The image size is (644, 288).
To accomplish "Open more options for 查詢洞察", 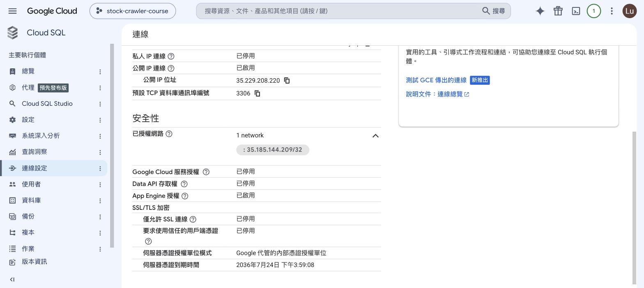I will (x=100, y=152).
